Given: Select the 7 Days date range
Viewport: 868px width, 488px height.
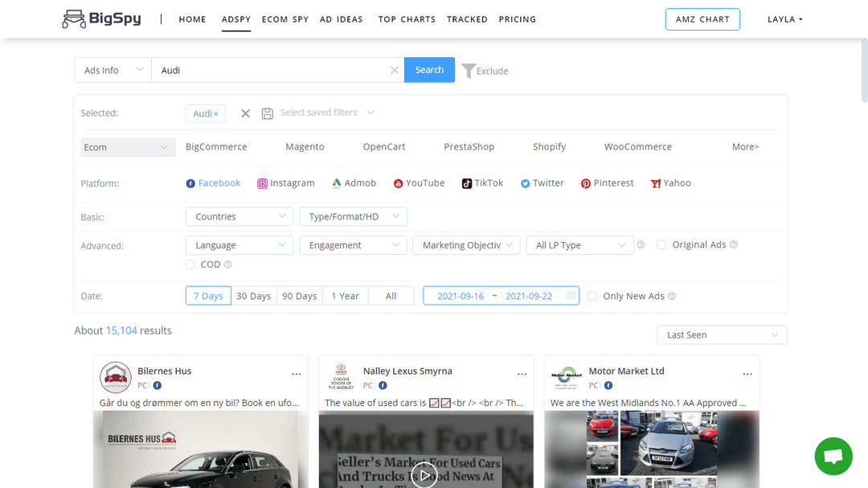Looking at the screenshot, I should [208, 296].
